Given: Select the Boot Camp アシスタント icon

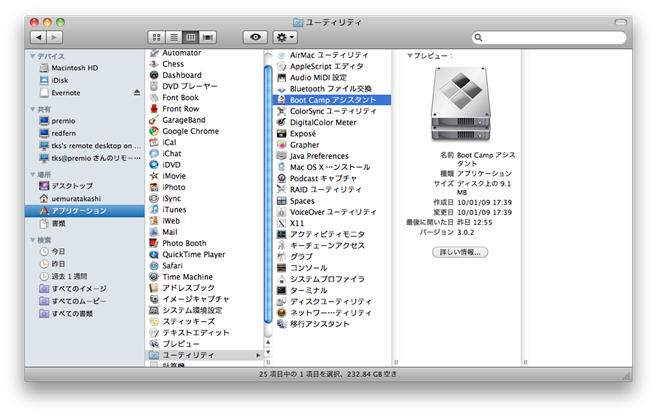Looking at the screenshot, I should click(x=282, y=100).
